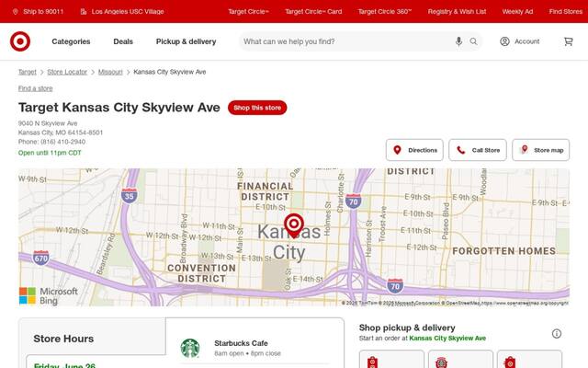The height and width of the screenshot is (368, 588).
Task: Click the Ship to 90011 location pin
Action: click(x=16, y=12)
